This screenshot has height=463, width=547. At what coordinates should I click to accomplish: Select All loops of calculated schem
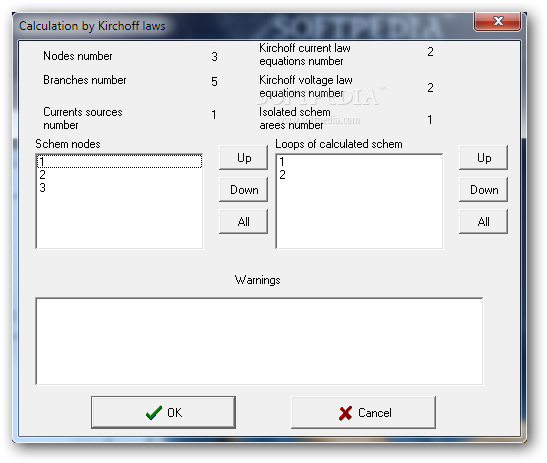point(484,222)
